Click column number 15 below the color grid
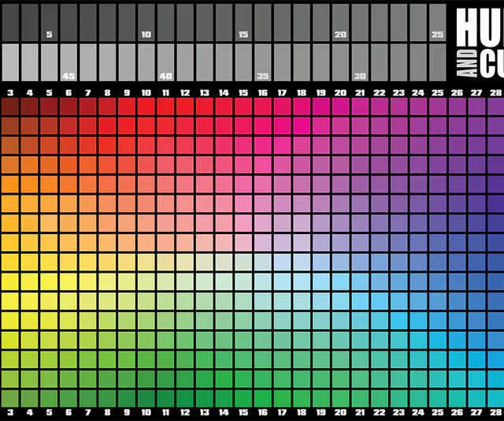The width and height of the screenshot is (504, 421). pos(243,412)
